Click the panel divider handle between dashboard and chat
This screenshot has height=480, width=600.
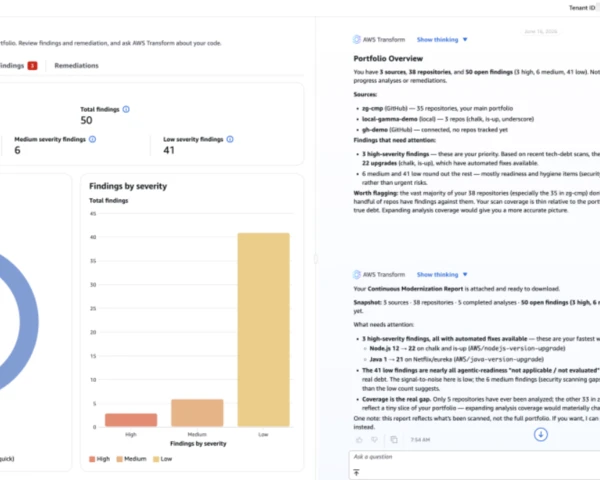click(316, 259)
